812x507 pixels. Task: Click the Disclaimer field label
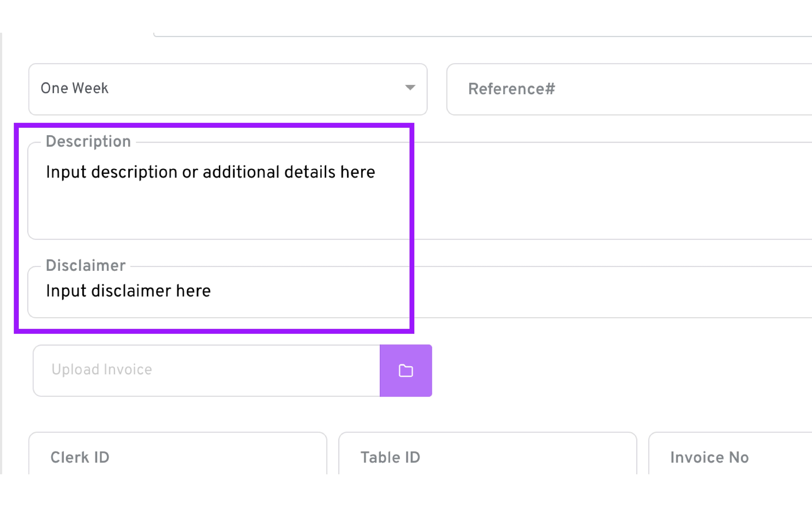(x=86, y=266)
